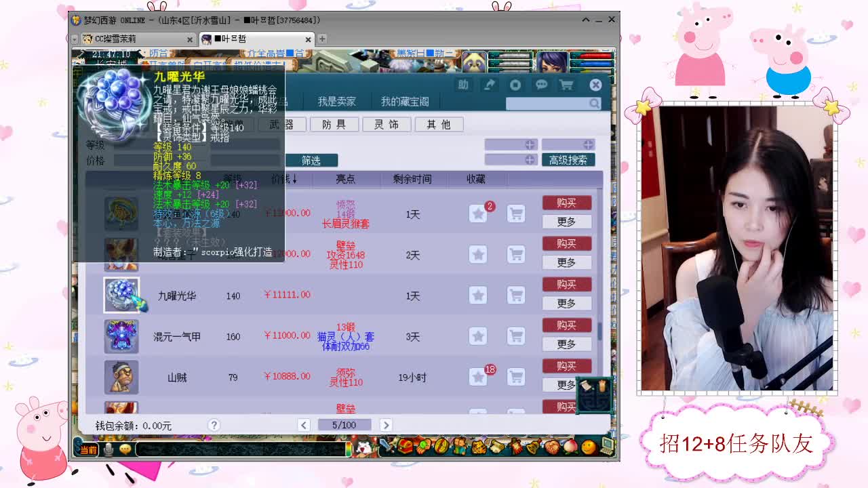Select the 防具 category tab
This screenshot has height=488, width=868.
pyautogui.click(x=334, y=124)
